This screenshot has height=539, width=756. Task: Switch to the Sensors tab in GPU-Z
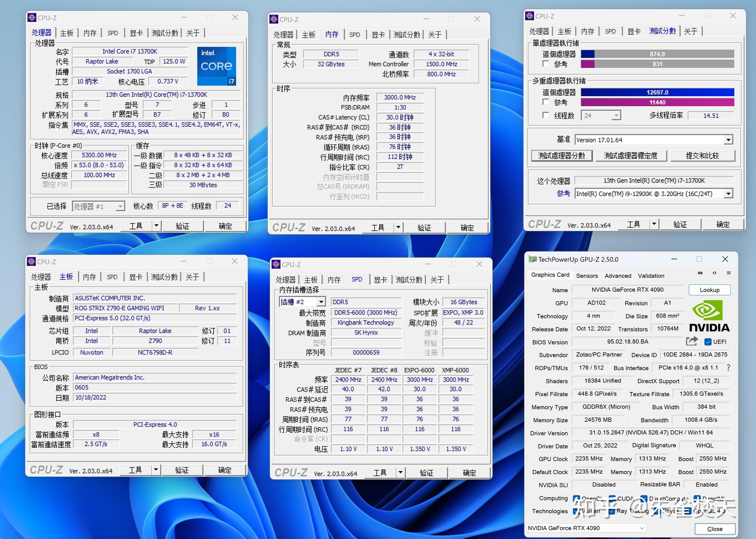click(x=587, y=276)
